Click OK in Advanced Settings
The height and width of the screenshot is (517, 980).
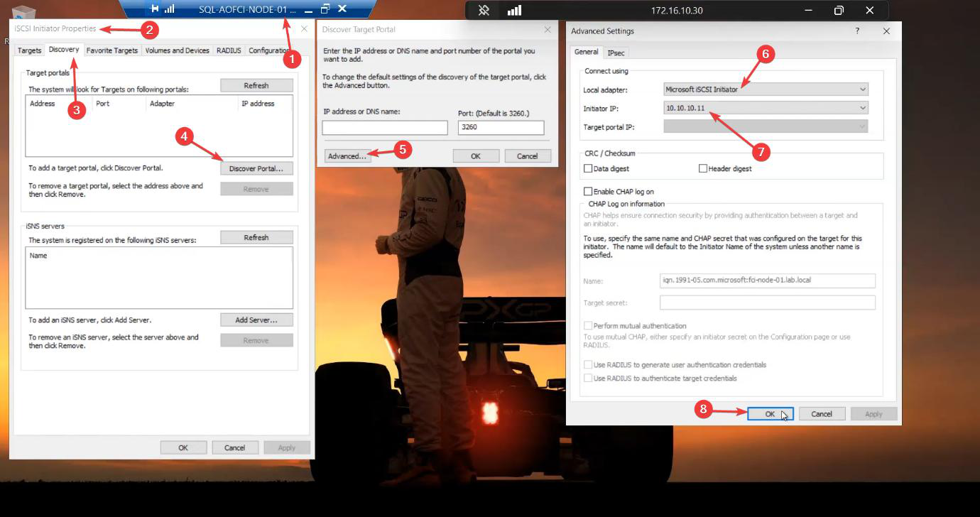click(x=771, y=414)
